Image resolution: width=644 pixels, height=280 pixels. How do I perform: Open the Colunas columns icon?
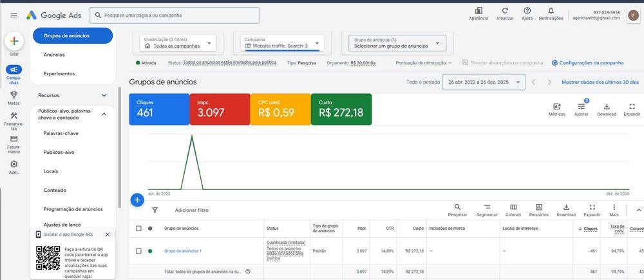[513, 207]
